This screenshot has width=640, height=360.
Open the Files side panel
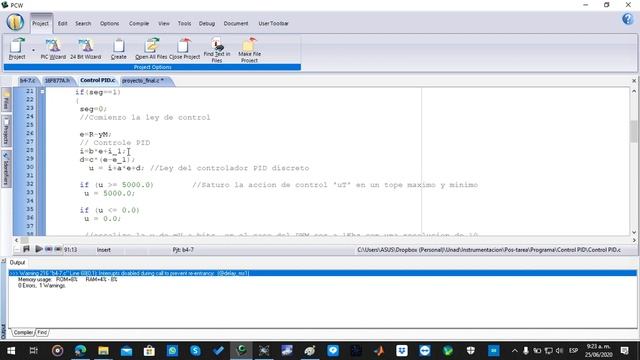coord(6,100)
